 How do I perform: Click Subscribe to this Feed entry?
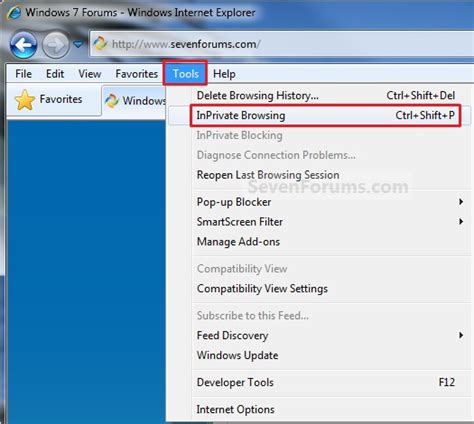[320, 315]
